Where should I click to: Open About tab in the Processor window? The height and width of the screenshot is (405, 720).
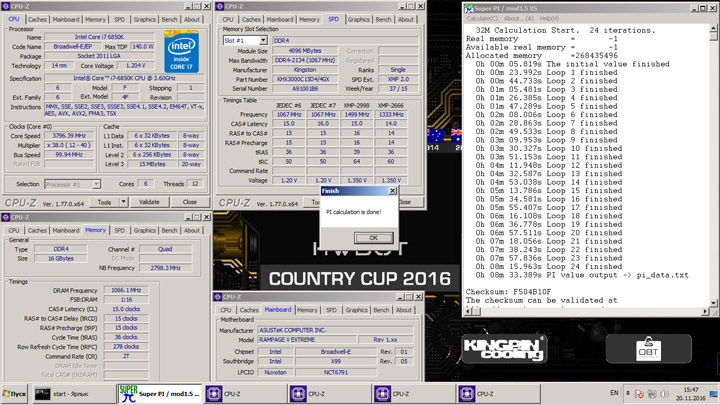192,19
